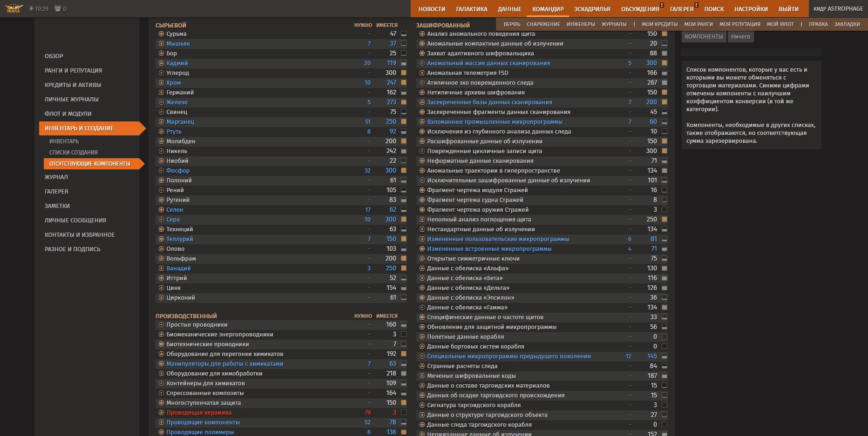
Task: Open the ЭСКАДРИЛЬЯ menu
Action: click(592, 9)
